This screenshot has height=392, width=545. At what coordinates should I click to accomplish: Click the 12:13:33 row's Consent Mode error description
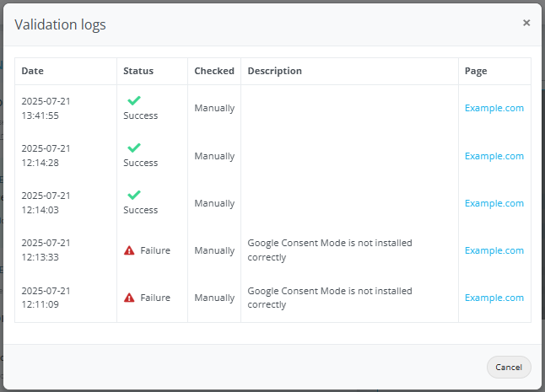coord(329,250)
